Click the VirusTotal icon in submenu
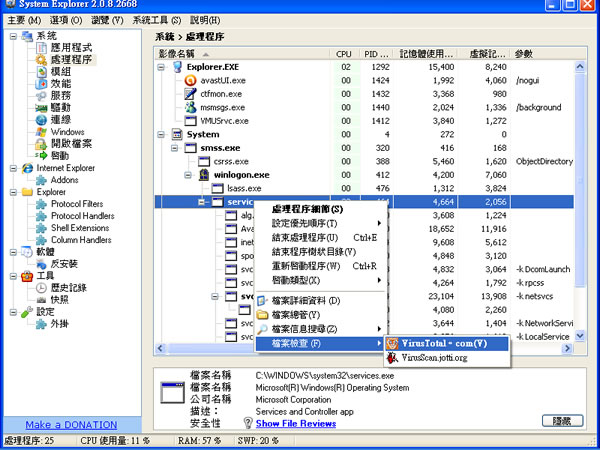The image size is (600, 450). point(392,344)
